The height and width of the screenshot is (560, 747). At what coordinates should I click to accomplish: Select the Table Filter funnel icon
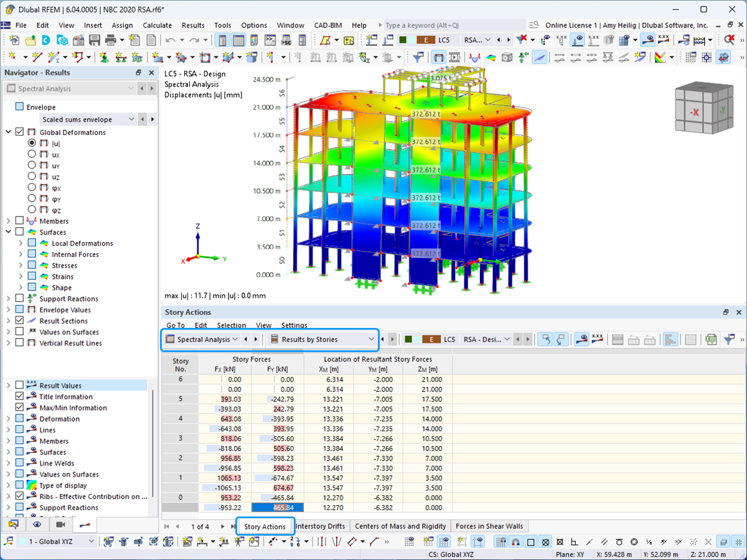tap(728, 339)
